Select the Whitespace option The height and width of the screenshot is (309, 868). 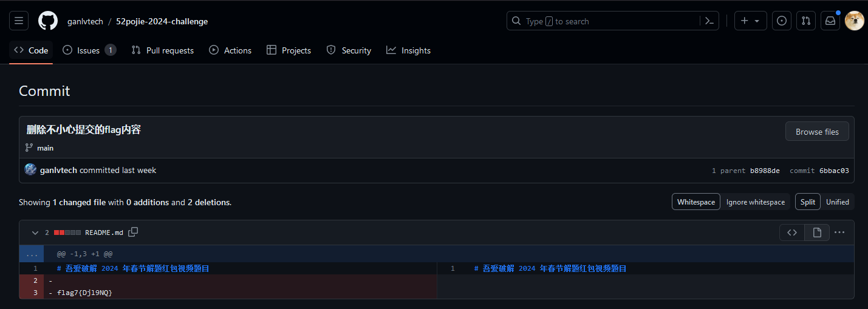(x=696, y=202)
